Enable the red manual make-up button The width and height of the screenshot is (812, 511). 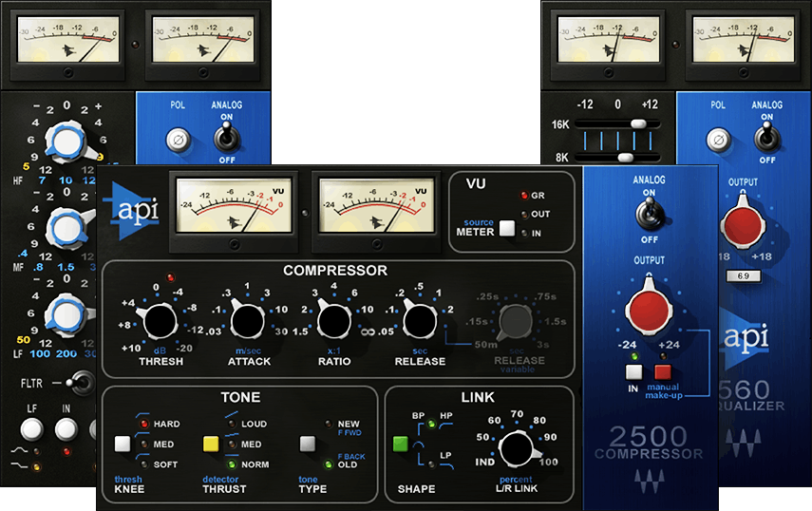tap(661, 373)
